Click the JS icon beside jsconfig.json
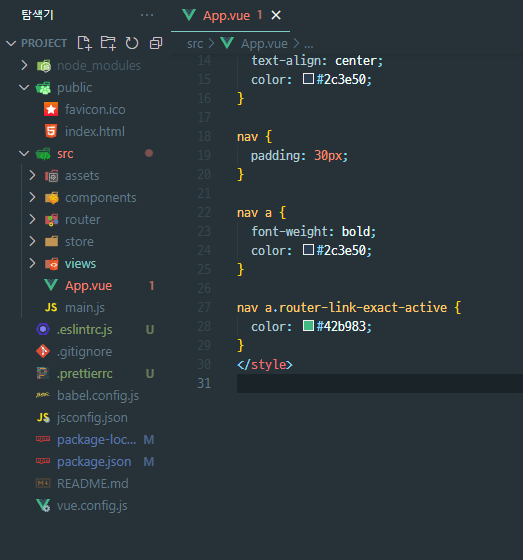This screenshot has height=560, width=523. [43, 418]
